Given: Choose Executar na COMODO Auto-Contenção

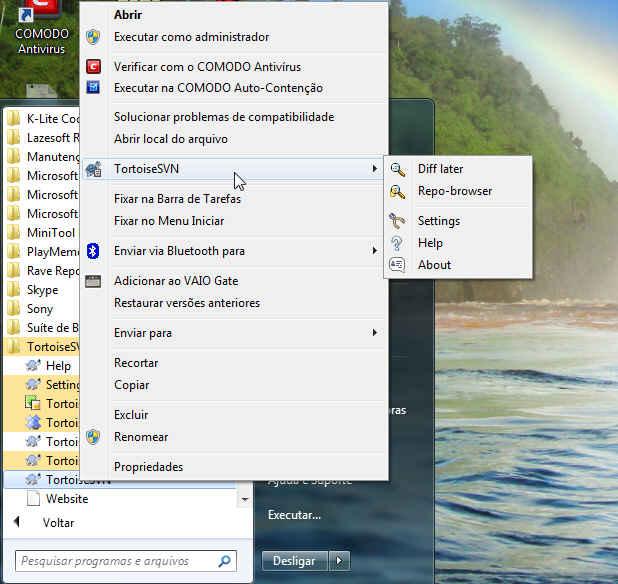Looking at the screenshot, I should [234, 87].
